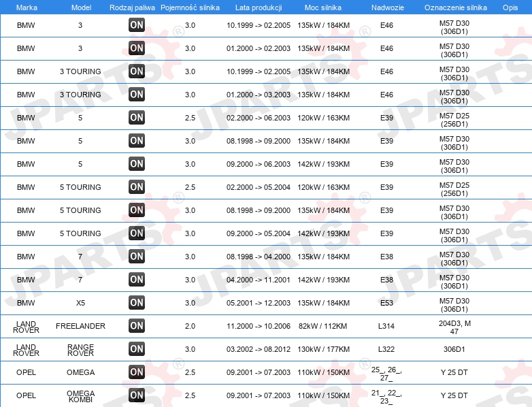
Task: Click the ON icon for BMW 3 produced 10.1999 -> 02.2005
Action: click(x=137, y=25)
